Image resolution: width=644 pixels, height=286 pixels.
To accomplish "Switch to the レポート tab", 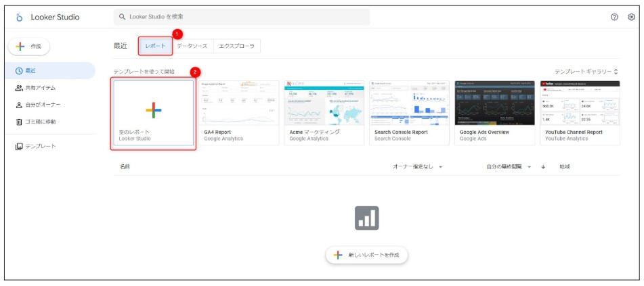I will (155, 46).
